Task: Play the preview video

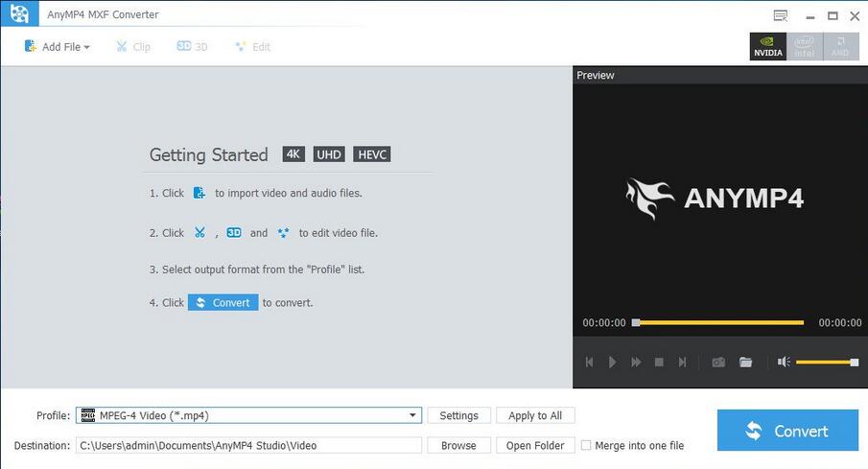Action: click(x=612, y=363)
